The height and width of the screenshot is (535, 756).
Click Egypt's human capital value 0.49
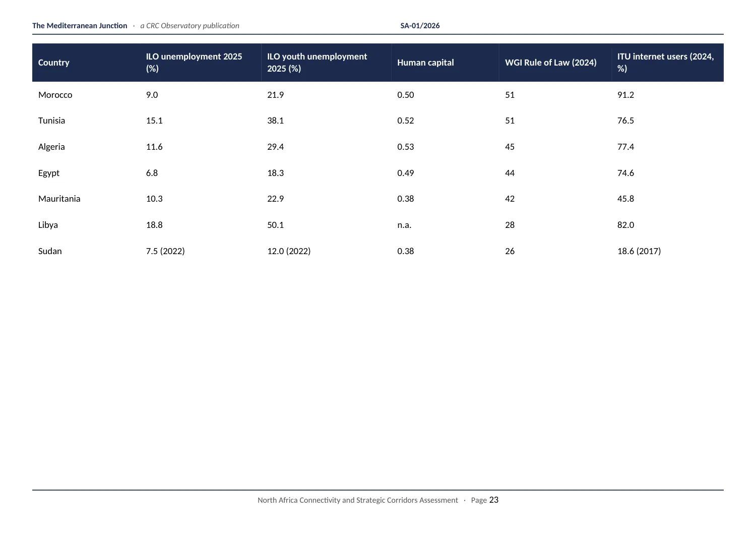(x=405, y=173)
